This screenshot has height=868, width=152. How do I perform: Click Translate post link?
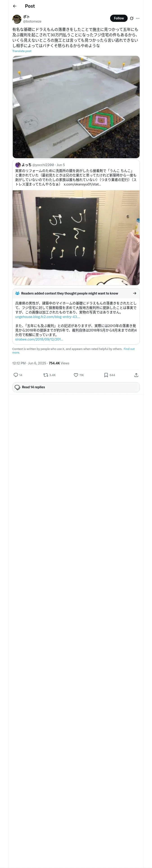22,51
